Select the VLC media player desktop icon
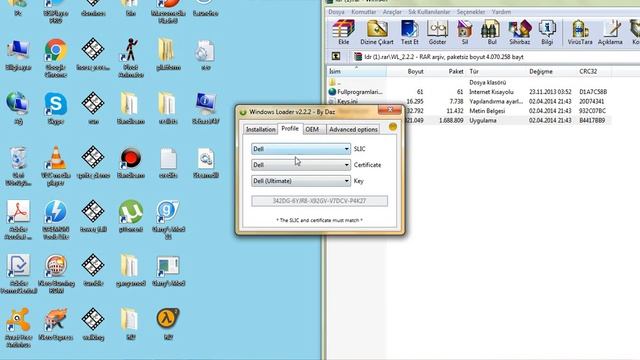The image size is (640, 360). 56,166
